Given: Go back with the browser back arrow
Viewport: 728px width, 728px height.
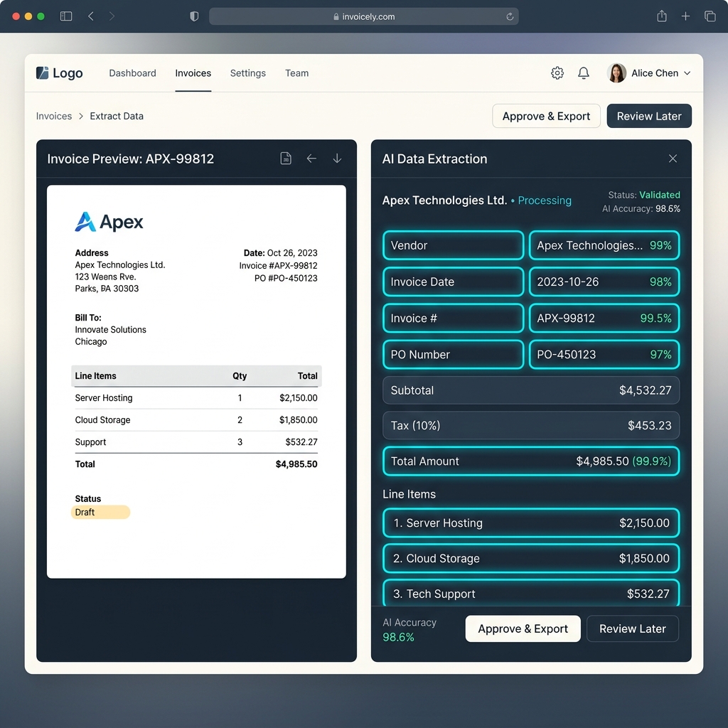Looking at the screenshot, I should 91,16.
